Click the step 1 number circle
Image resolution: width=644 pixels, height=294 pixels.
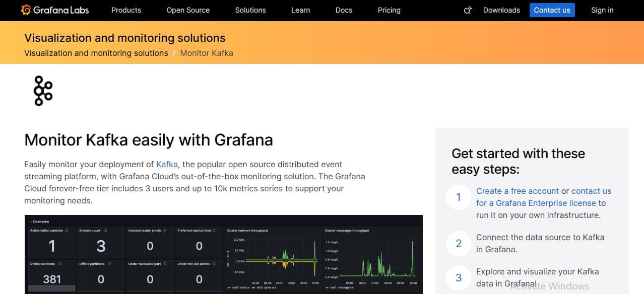point(458,197)
